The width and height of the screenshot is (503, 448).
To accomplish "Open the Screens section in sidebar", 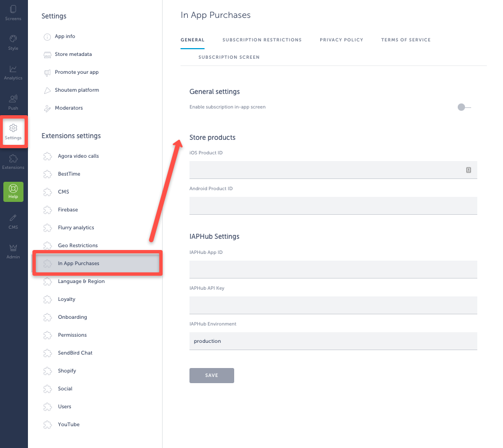I will tap(13, 13).
